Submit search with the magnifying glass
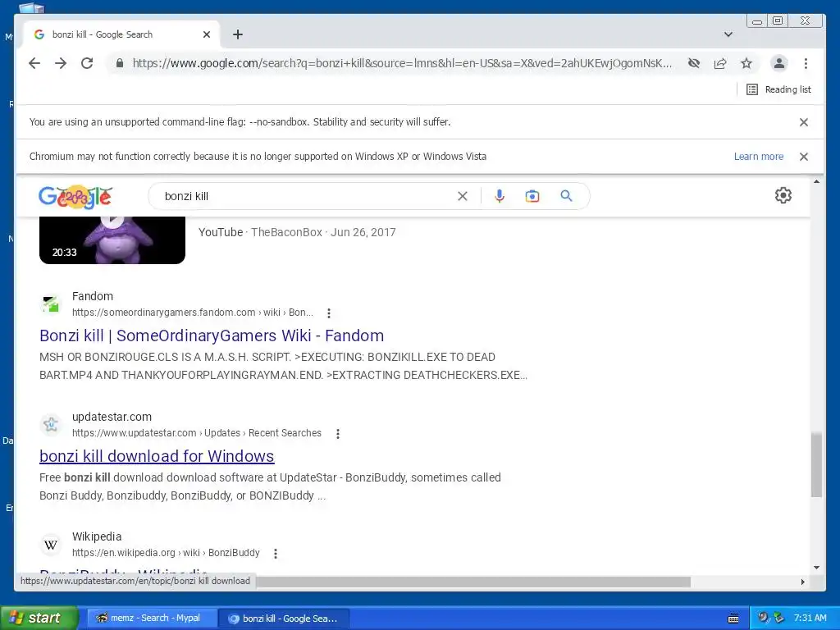The height and width of the screenshot is (630, 840). tap(566, 196)
